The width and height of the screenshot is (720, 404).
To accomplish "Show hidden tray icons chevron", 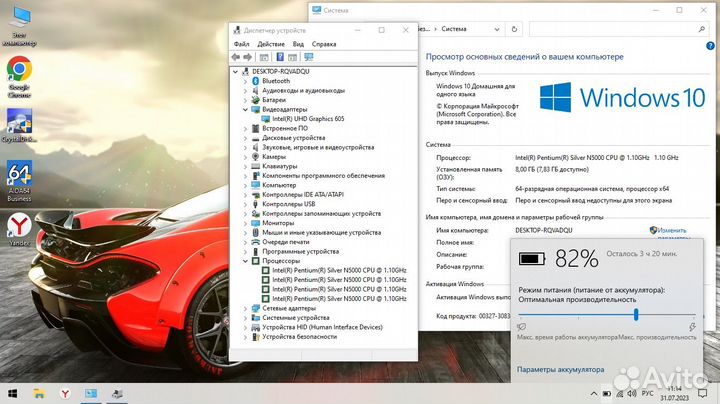I will [x=594, y=394].
